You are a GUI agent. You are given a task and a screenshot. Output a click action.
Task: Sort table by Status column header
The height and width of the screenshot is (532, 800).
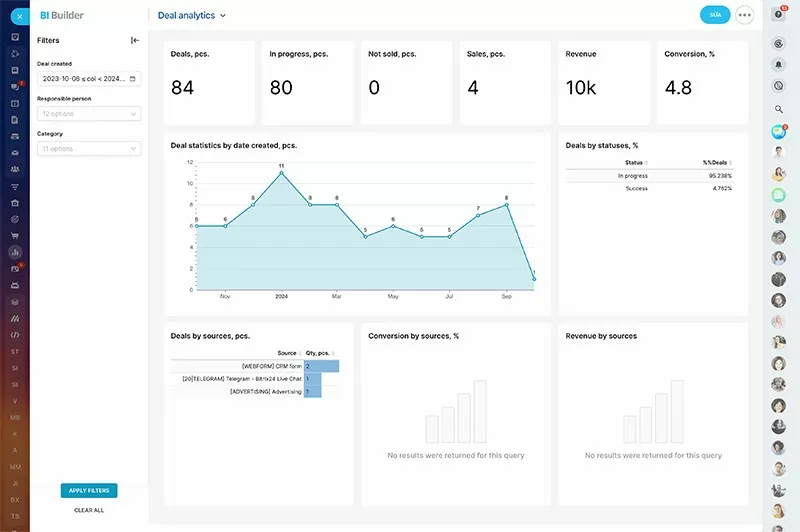coord(634,162)
